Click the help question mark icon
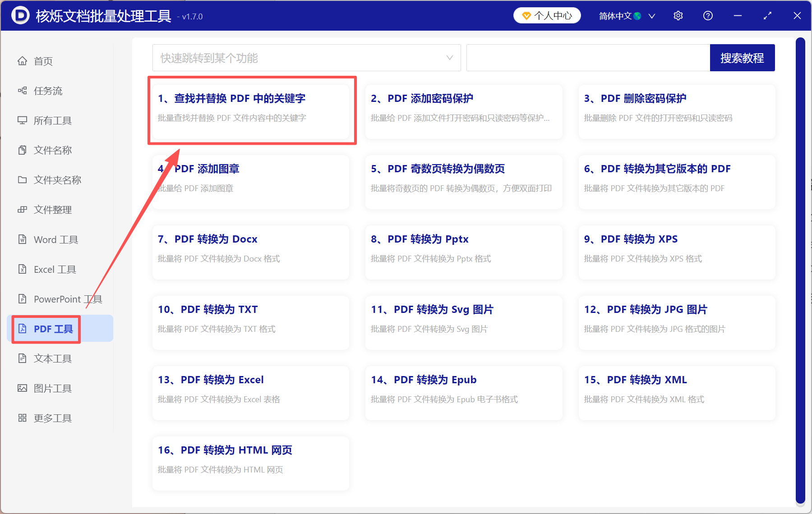Screen dimensions: 812x514 (x=707, y=15)
